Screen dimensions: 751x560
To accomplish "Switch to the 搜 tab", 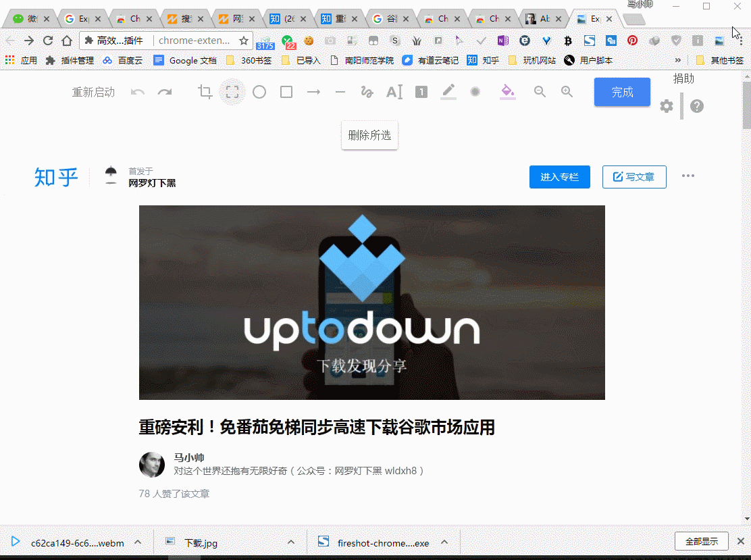I will point(185,19).
